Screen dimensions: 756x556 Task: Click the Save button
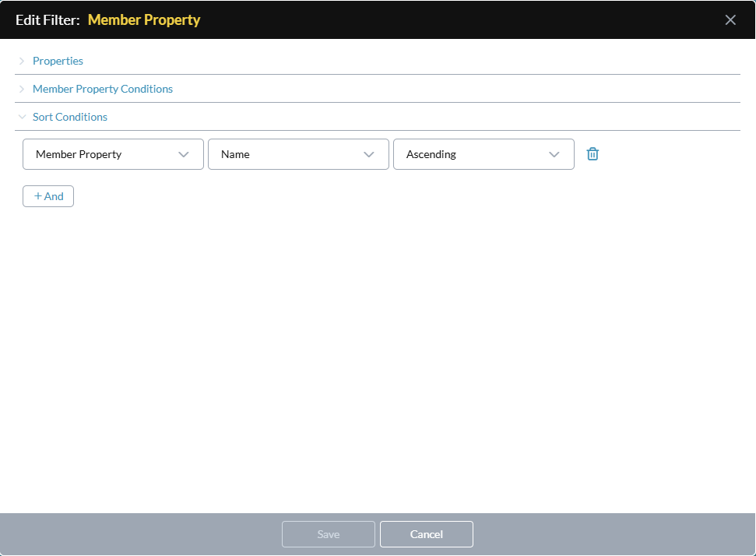[329, 534]
